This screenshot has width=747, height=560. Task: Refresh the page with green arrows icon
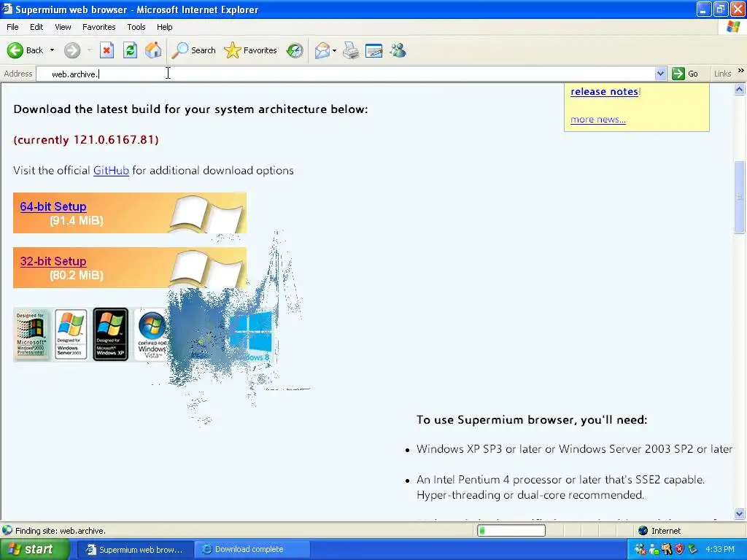point(130,50)
